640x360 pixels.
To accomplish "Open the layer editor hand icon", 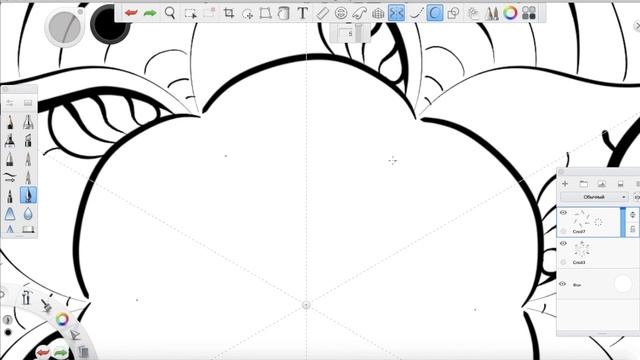I will (x=473, y=13).
